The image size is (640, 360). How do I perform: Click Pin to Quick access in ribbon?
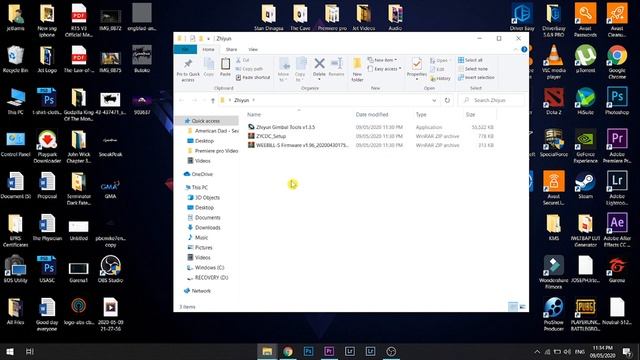click(x=188, y=70)
